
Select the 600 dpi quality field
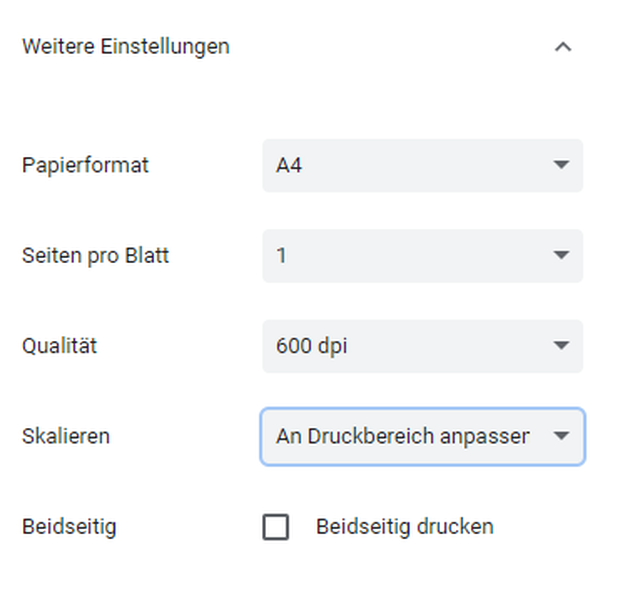[400, 346]
